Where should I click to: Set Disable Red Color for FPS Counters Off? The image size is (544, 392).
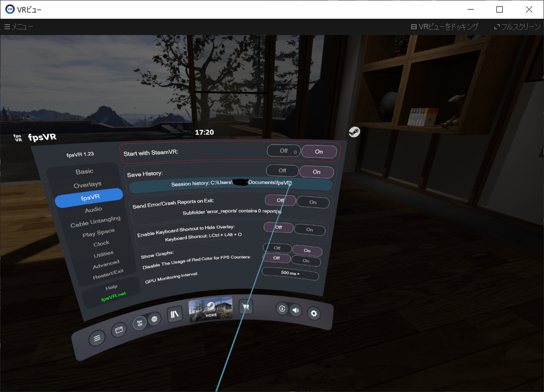(x=276, y=258)
